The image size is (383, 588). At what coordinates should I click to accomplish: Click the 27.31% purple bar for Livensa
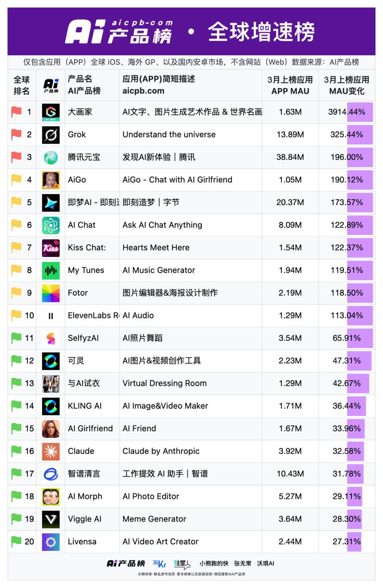pyautogui.click(x=354, y=542)
